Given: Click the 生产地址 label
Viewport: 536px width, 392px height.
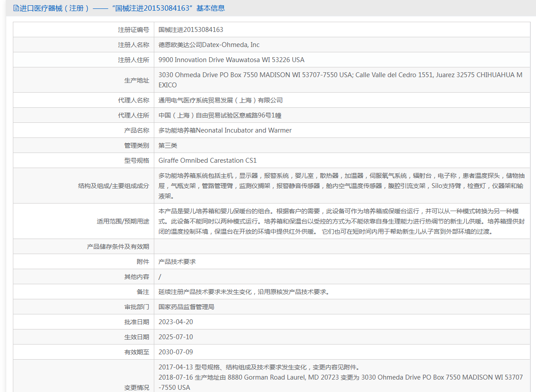Looking at the screenshot, I should tap(137, 80).
